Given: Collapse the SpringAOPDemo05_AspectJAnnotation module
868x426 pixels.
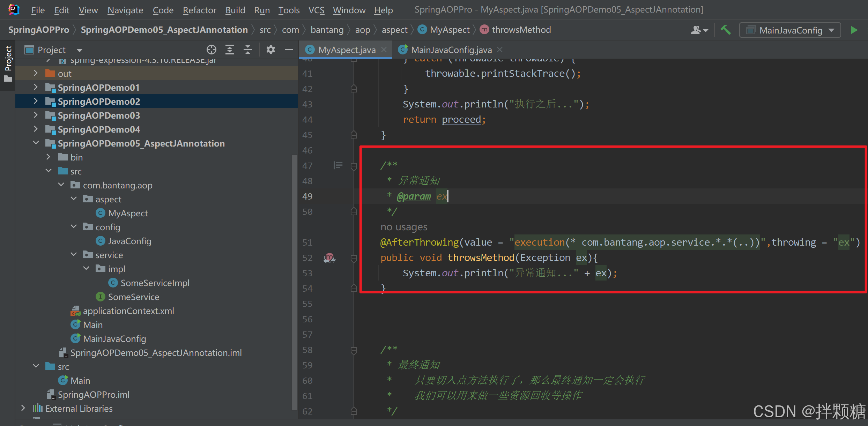Looking at the screenshot, I should (36, 143).
